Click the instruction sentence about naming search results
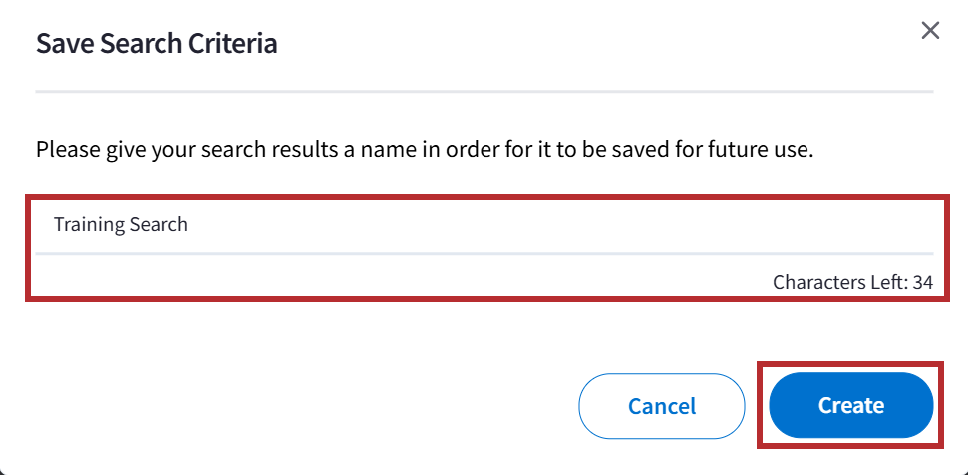968x475 pixels. pos(425,151)
